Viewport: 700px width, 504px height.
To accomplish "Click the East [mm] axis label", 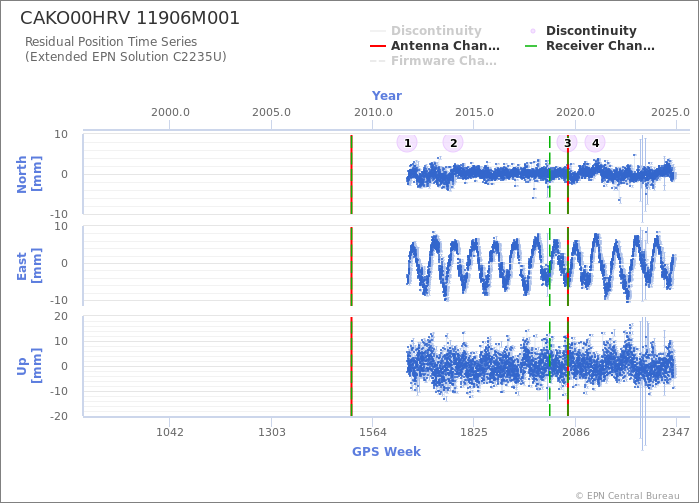I will (x=29, y=266).
